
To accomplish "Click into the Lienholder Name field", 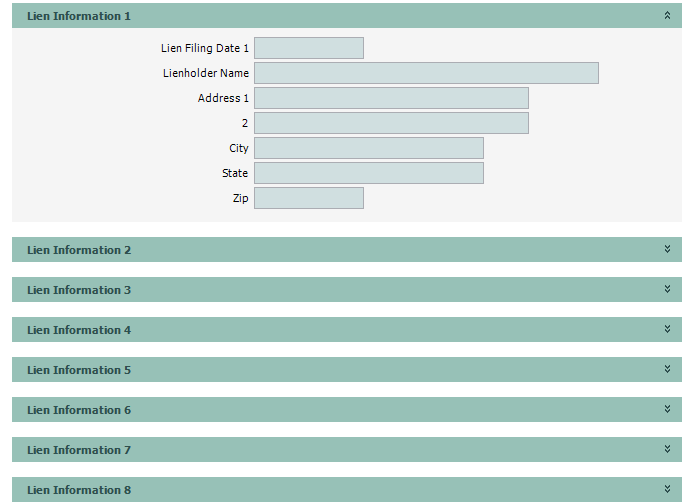I will click(x=426, y=73).
